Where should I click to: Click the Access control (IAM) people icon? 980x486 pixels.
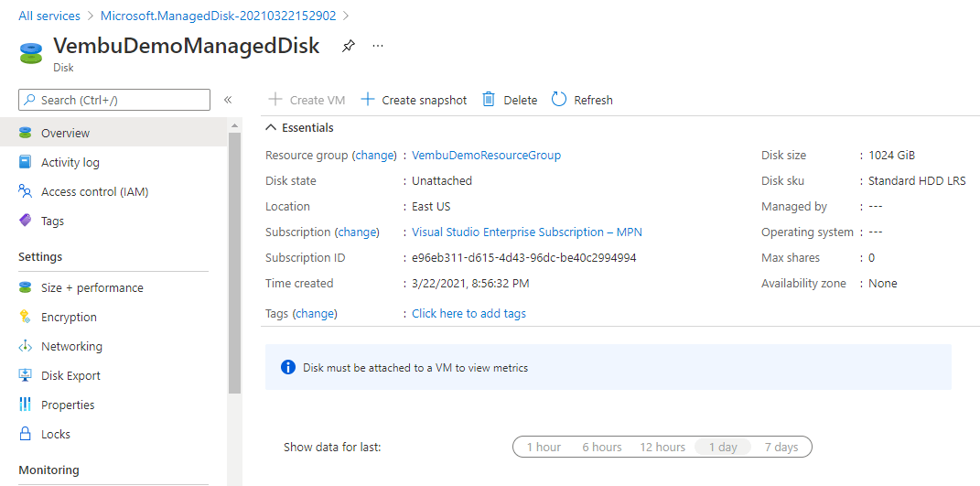25,190
